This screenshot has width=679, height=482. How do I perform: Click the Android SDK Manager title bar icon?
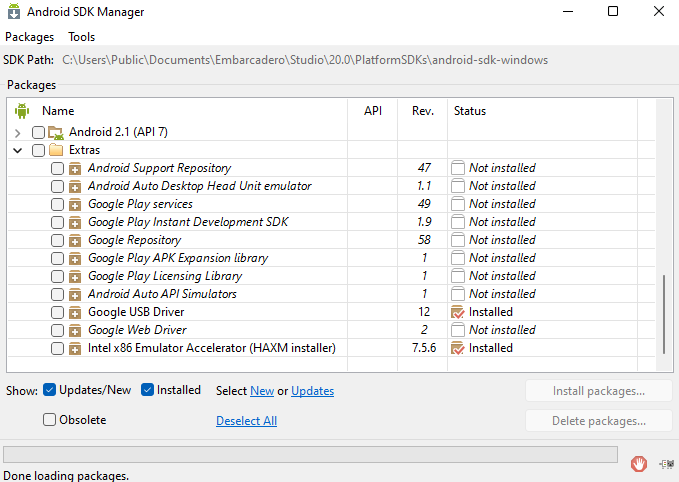(x=14, y=11)
